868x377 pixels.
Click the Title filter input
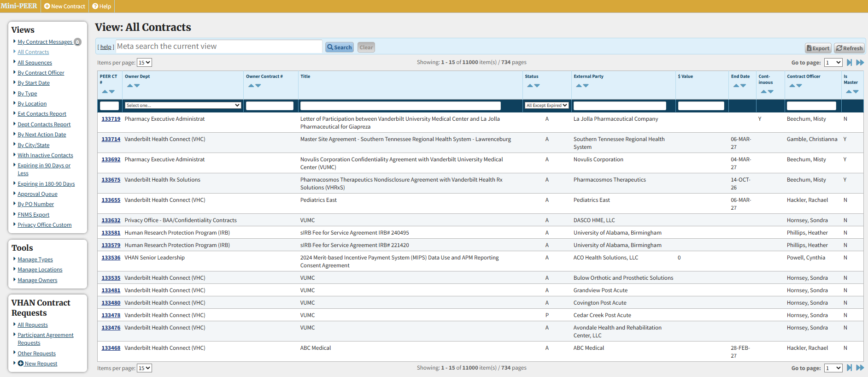(400, 106)
